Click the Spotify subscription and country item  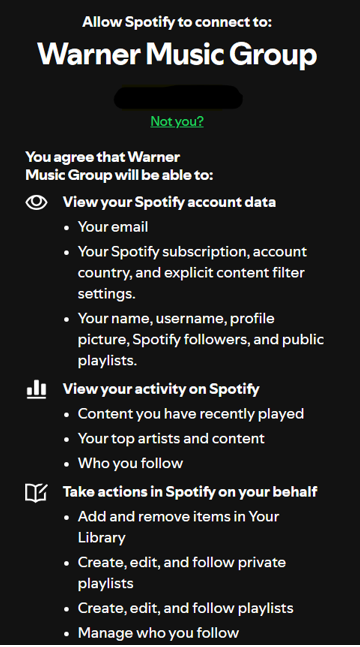click(x=192, y=272)
